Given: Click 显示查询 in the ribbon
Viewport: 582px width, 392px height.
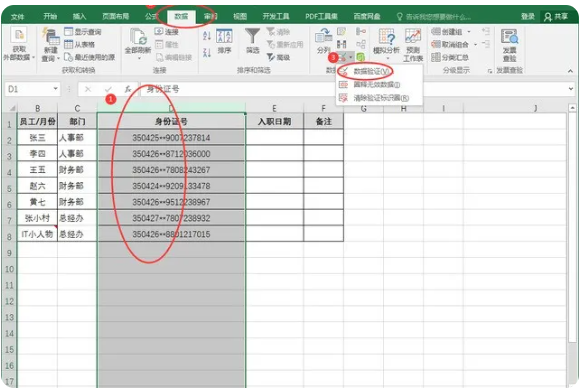Looking at the screenshot, I should [x=83, y=32].
